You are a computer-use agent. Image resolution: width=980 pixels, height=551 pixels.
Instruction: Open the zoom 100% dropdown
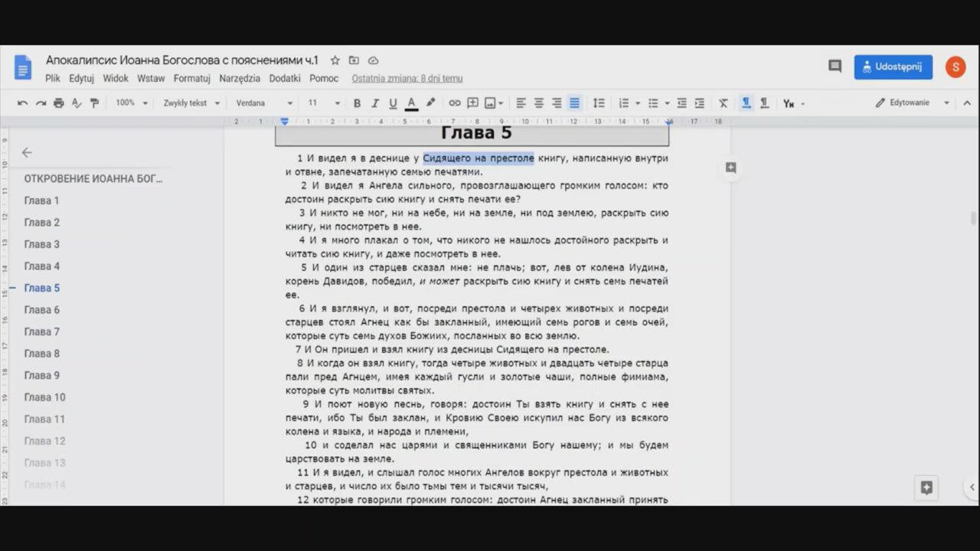[x=131, y=103]
